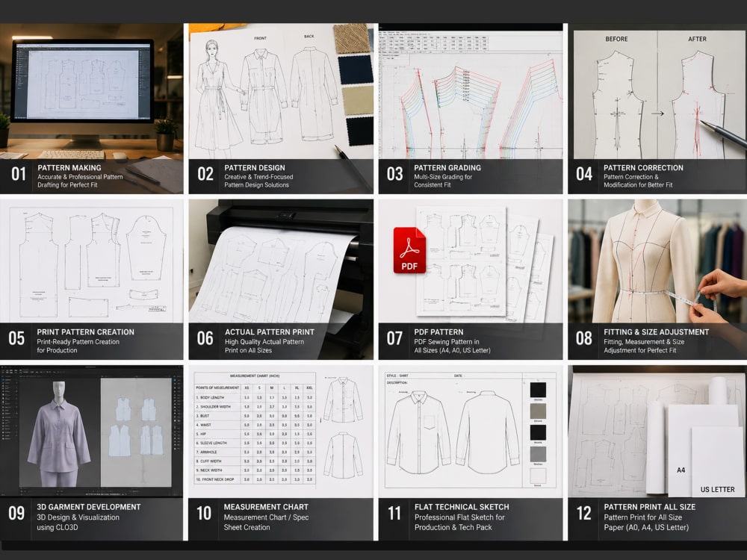This screenshot has height=560, width=747.
Task: Select the woven tan fabric swatch
Action: tap(352, 38)
